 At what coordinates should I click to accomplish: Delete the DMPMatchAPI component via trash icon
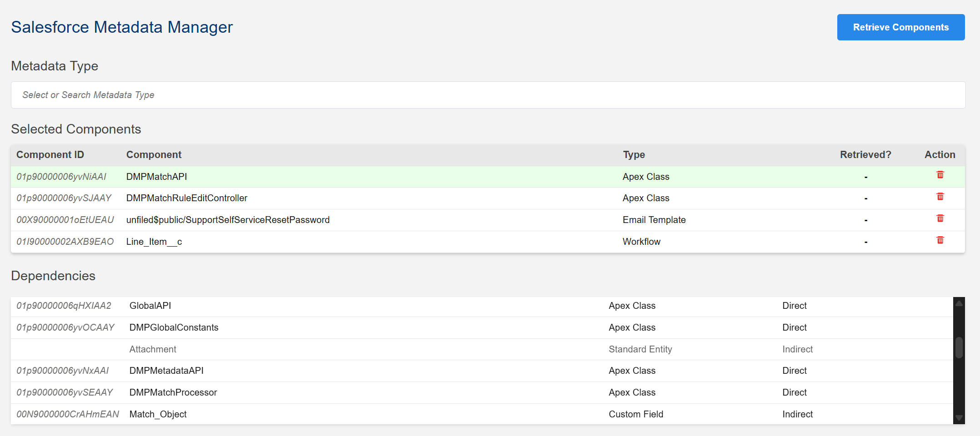point(940,175)
